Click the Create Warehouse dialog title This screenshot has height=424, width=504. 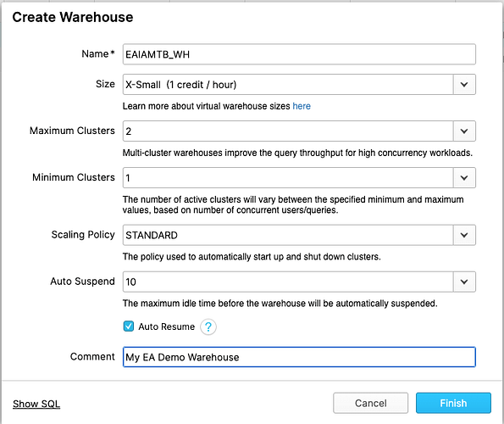(x=73, y=17)
